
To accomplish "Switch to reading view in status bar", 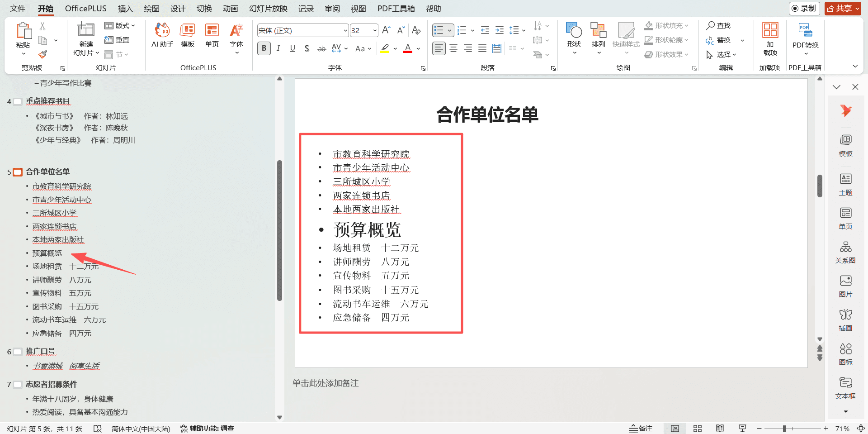I will pyautogui.click(x=720, y=429).
